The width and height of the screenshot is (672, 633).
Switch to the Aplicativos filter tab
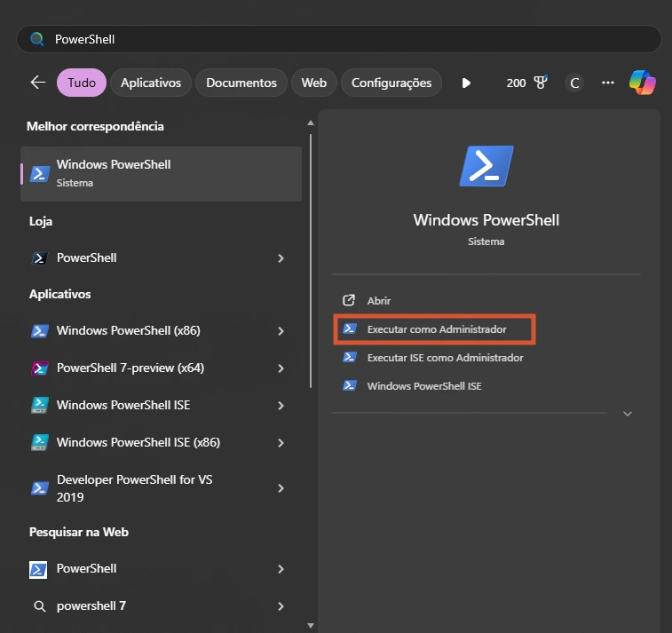click(151, 83)
